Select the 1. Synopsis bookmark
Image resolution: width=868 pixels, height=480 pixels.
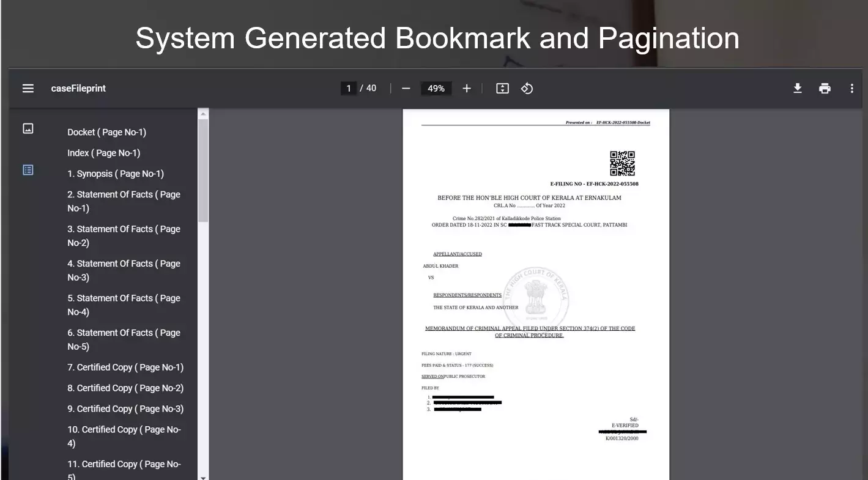pos(115,174)
